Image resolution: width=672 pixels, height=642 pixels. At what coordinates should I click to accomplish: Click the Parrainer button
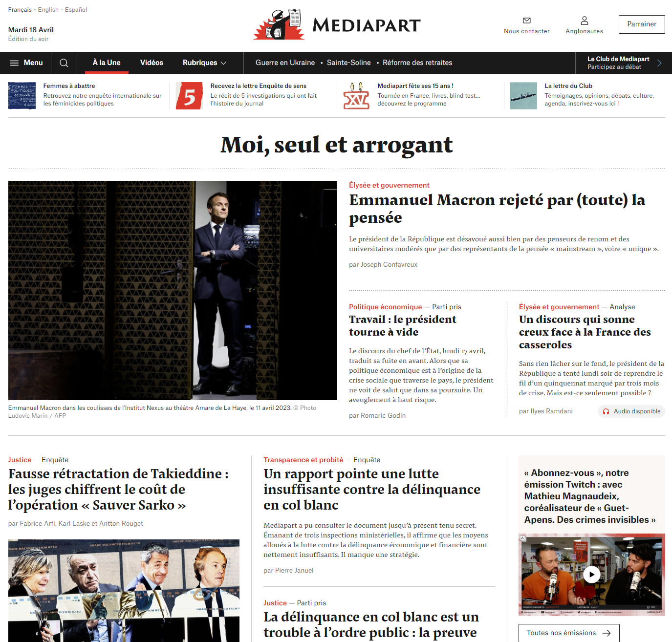tap(642, 24)
